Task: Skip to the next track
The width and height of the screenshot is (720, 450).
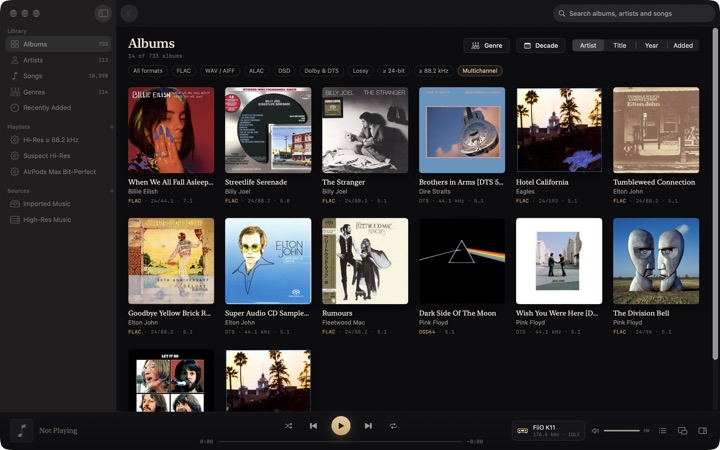Action: pyautogui.click(x=368, y=426)
